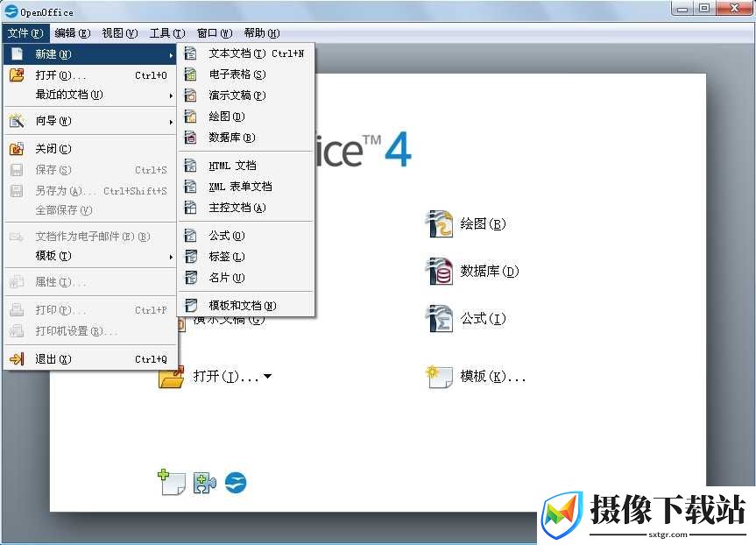Select 名片(U) from the New submenu
756x545 pixels.
pyautogui.click(x=246, y=278)
